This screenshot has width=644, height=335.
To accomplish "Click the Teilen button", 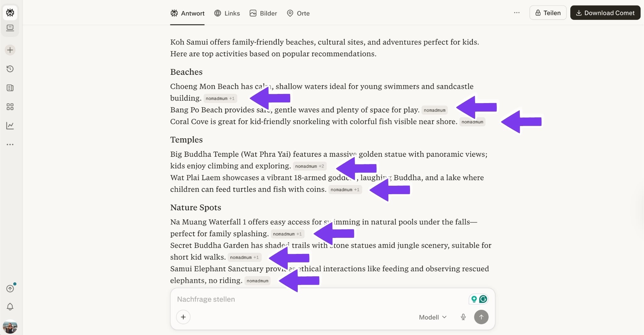I will (x=547, y=13).
